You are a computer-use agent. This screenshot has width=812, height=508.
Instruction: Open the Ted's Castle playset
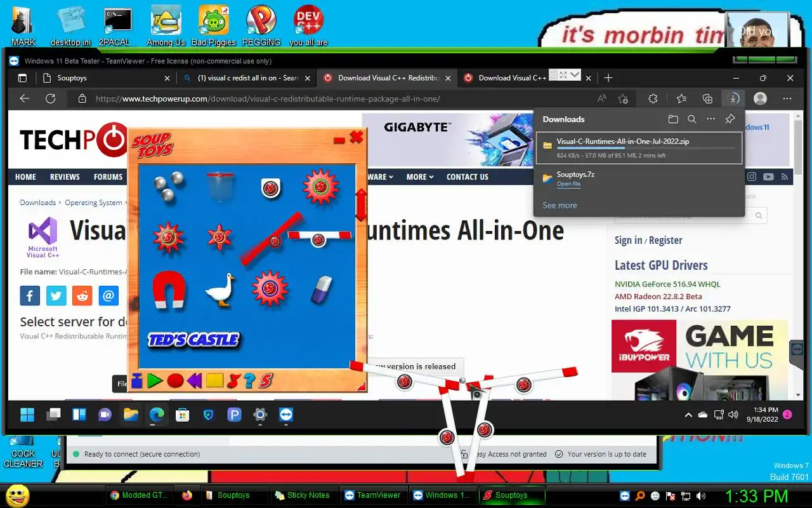click(x=194, y=340)
